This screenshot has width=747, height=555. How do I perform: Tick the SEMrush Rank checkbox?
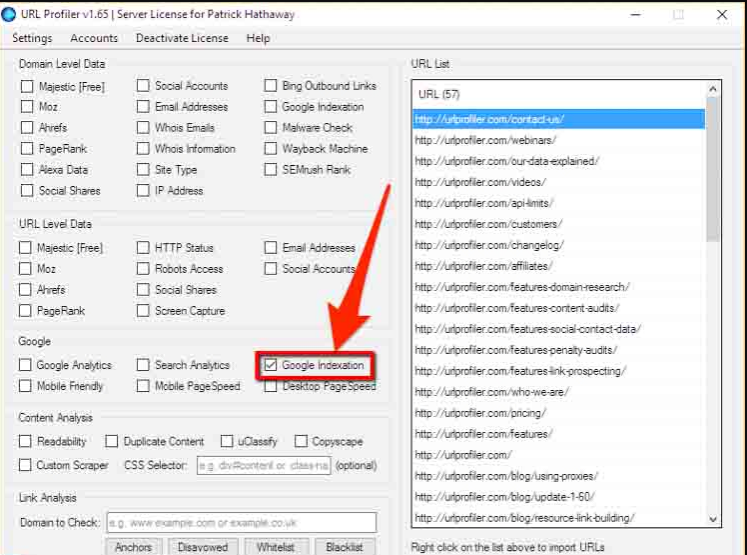[x=271, y=170]
